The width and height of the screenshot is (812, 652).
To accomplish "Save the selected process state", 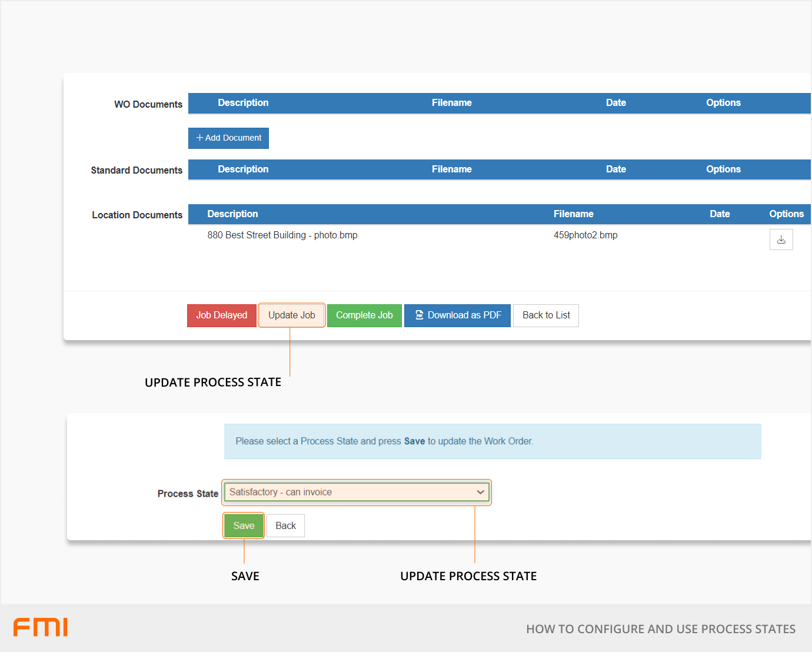I will 244,525.
